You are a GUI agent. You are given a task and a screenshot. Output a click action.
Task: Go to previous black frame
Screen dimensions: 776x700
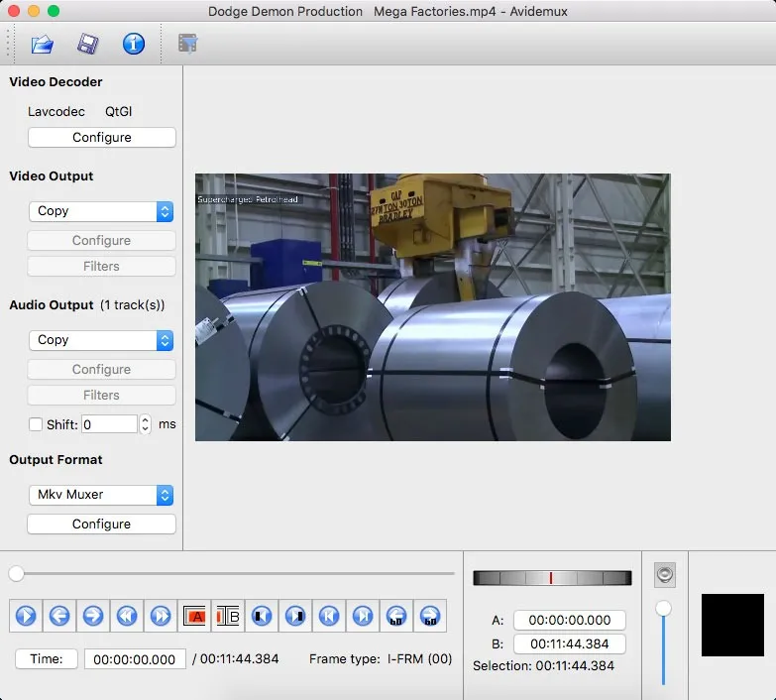tap(262, 616)
